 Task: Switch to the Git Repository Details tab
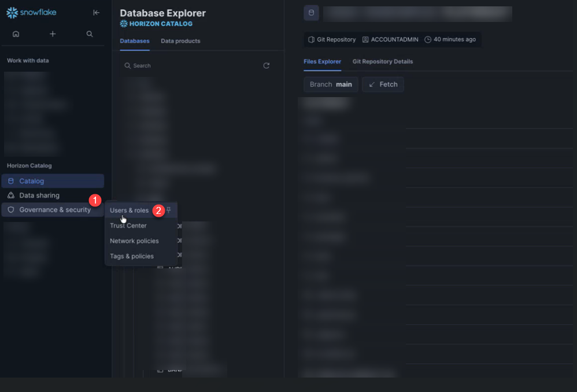click(x=382, y=61)
